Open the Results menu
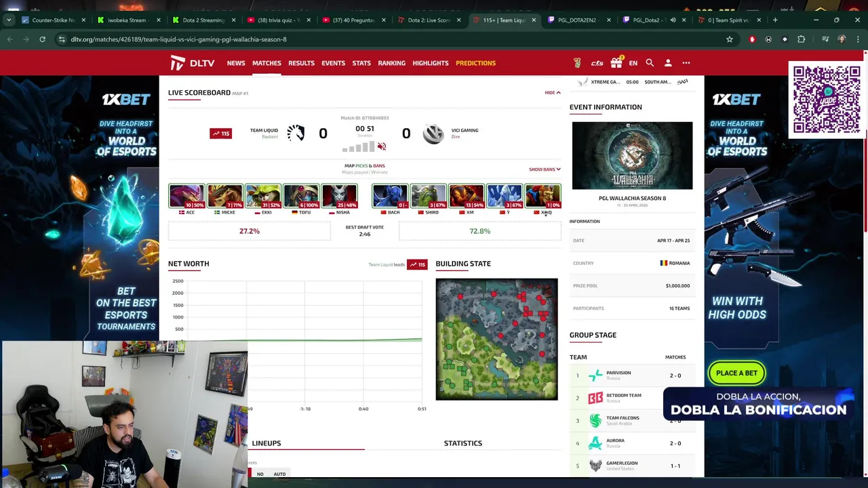Viewport: 868px width, 488px height. (301, 63)
